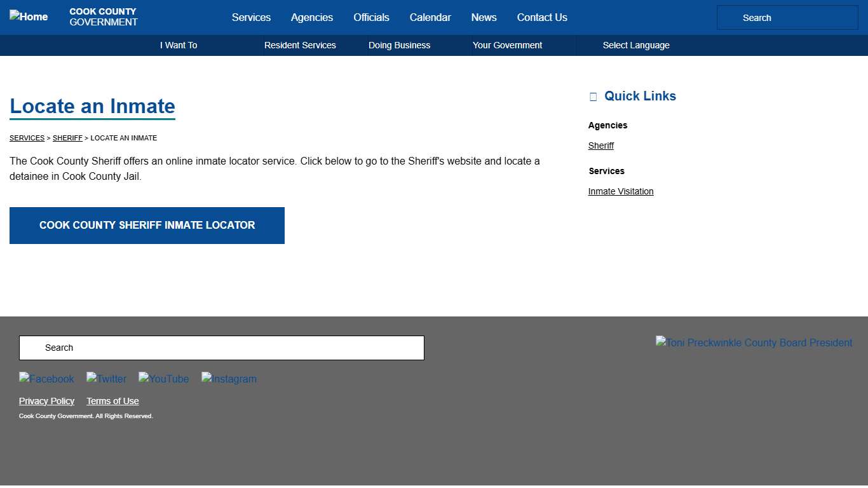Expand the Doing Business menu

tap(399, 45)
